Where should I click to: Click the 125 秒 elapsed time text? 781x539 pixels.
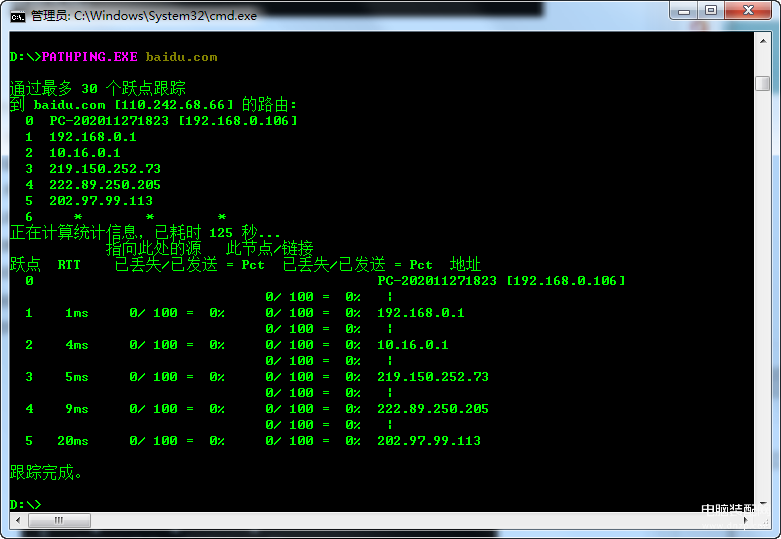pos(233,232)
